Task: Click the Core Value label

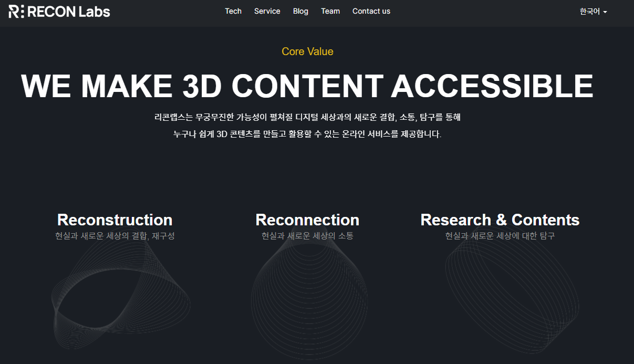Action: click(308, 51)
